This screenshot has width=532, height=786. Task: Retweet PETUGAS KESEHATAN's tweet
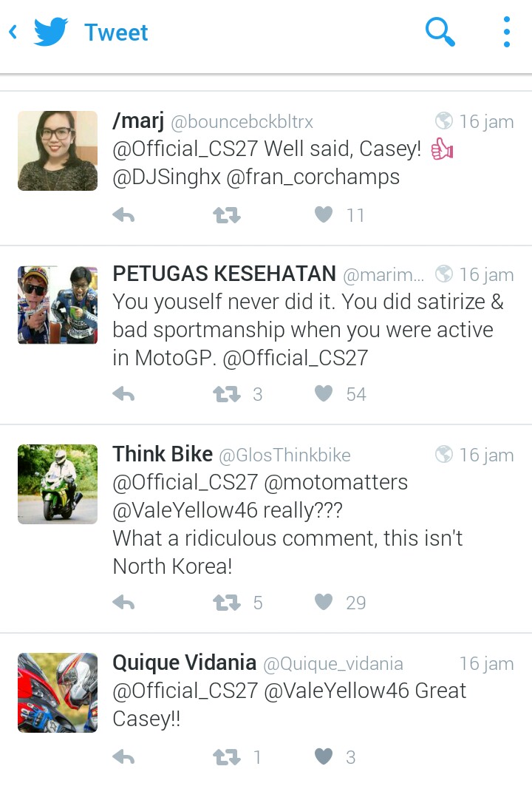click(x=226, y=394)
